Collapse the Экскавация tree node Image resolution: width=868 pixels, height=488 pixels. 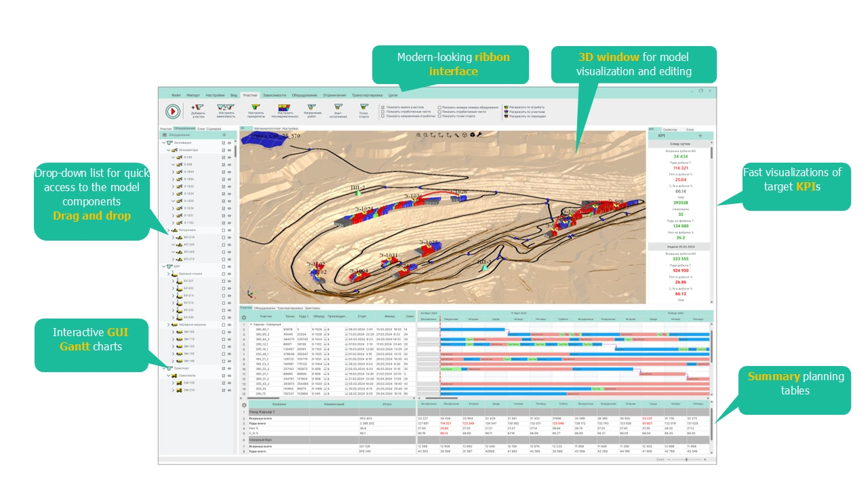click(163, 143)
